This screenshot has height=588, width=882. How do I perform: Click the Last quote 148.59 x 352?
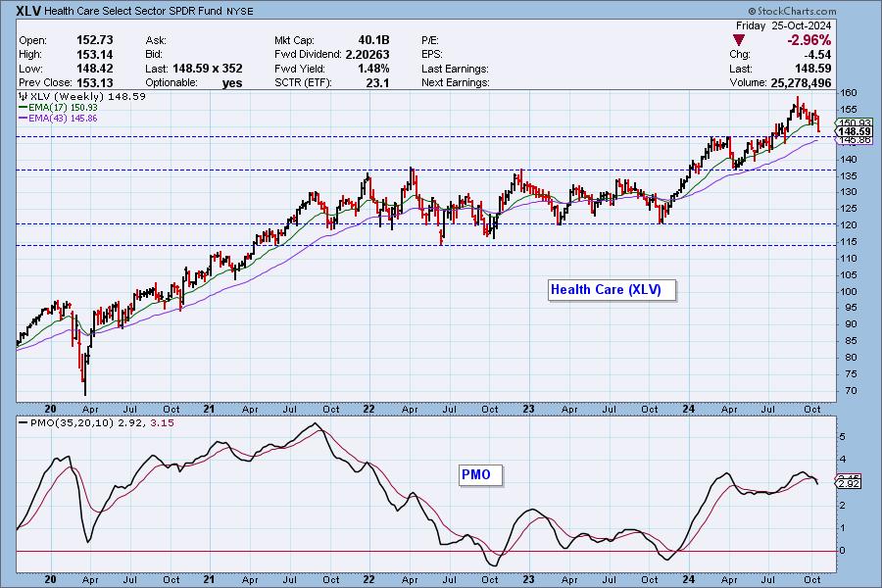tap(208, 69)
